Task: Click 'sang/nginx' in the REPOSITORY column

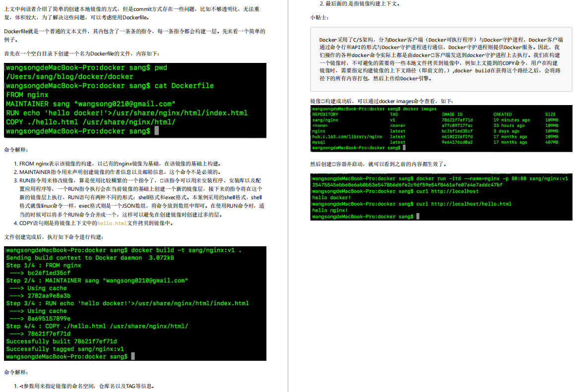Action: tap(325, 120)
